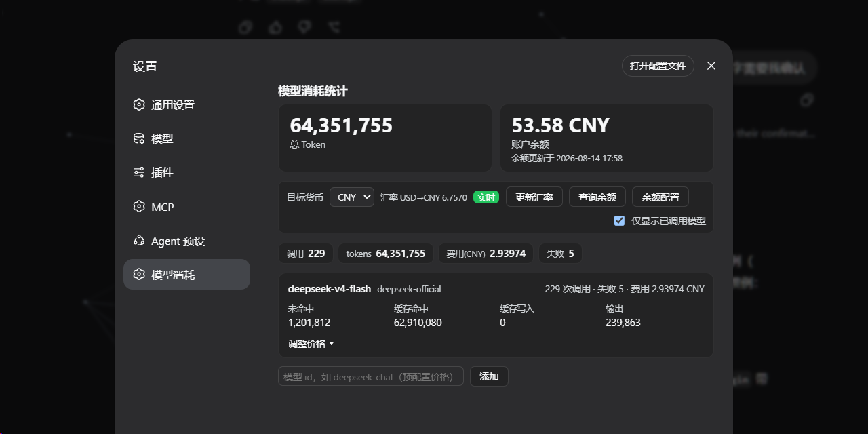The image size is (868, 434).
Task: Click the deepseek-official provider label
Action: tap(409, 290)
